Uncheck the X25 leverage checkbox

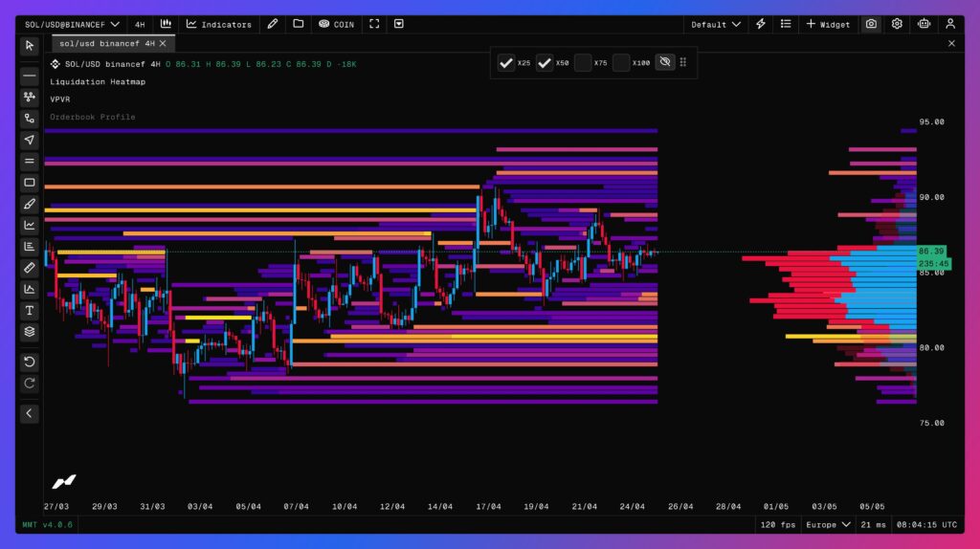click(507, 63)
